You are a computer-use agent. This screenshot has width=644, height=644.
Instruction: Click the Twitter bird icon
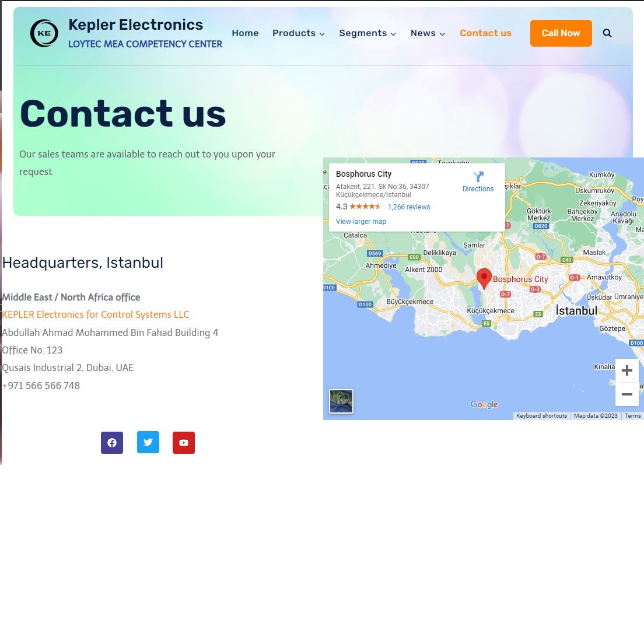148,443
